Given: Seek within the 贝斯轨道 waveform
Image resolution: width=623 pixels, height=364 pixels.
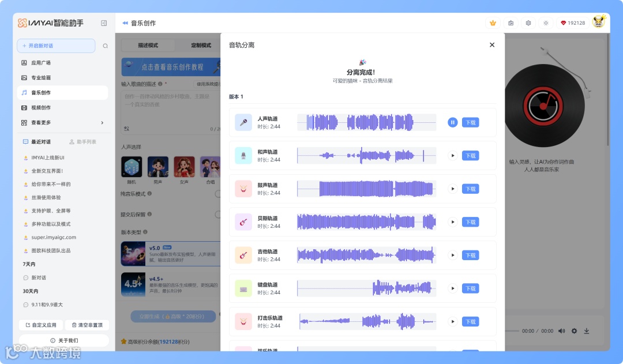Looking at the screenshot, I should tap(366, 222).
